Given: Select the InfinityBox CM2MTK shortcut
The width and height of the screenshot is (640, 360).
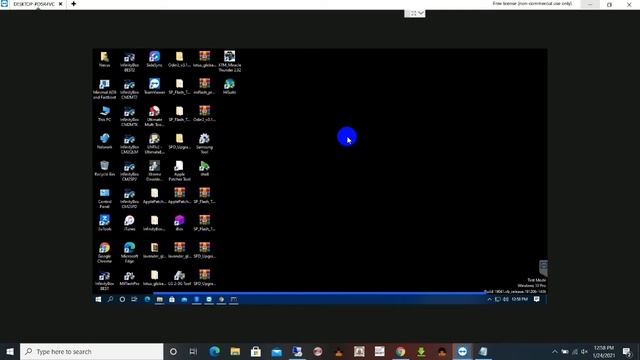Looking at the screenshot, I should [x=129, y=116].
